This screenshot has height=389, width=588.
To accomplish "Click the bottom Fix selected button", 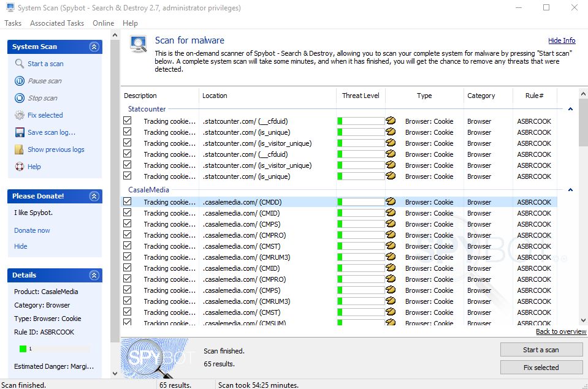I will point(541,368).
